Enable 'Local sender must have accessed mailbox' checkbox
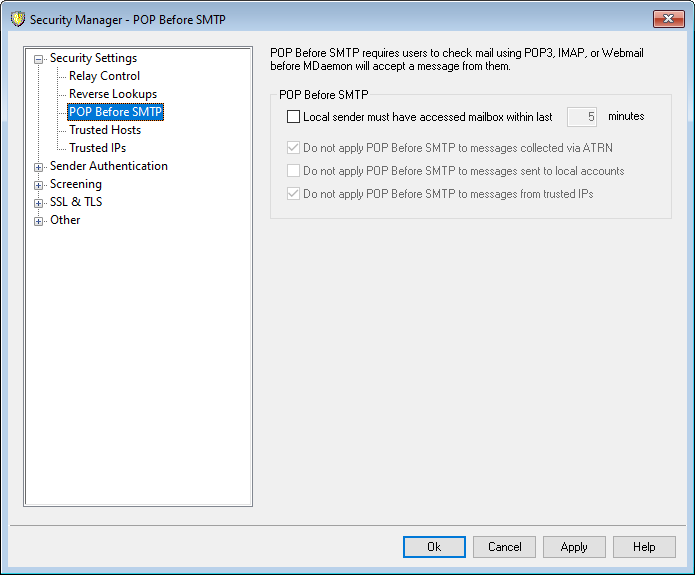The width and height of the screenshot is (695, 575). click(294, 117)
